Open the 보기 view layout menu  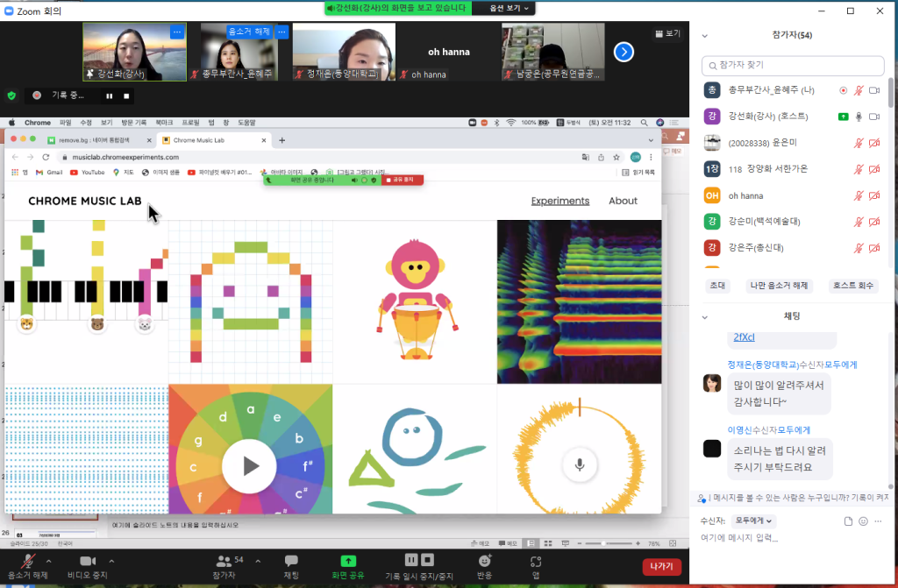tap(667, 33)
